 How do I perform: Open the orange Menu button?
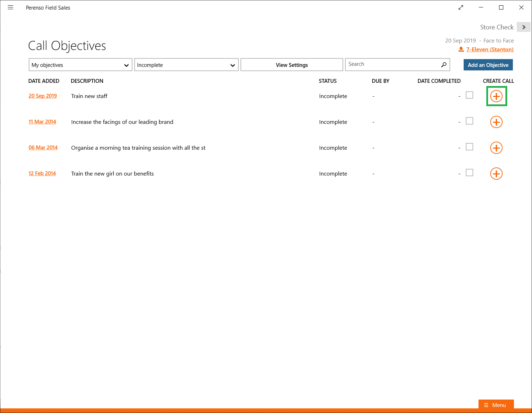pyautogui.click(x=496, y=405)
